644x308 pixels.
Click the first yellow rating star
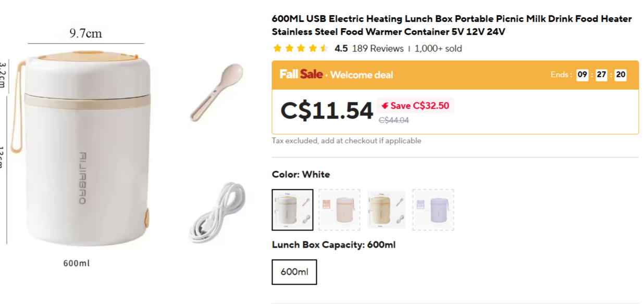[277, 48]
